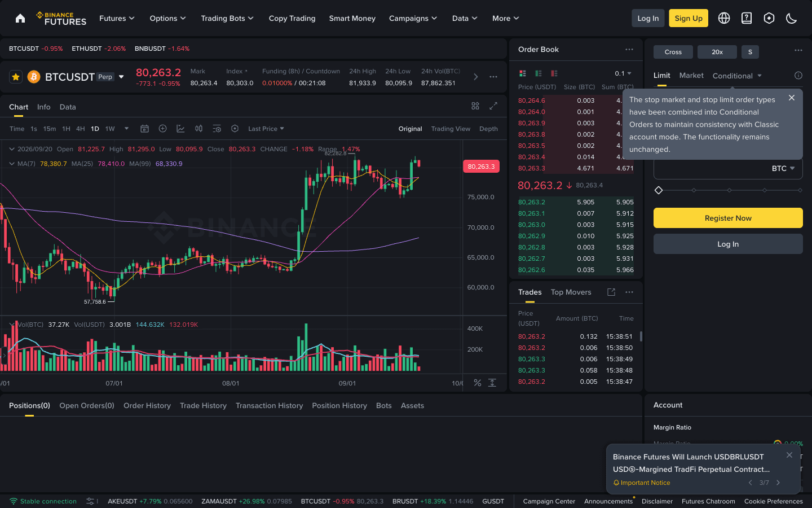Open ticker settings icon in status bar

[x=90, y=501]
